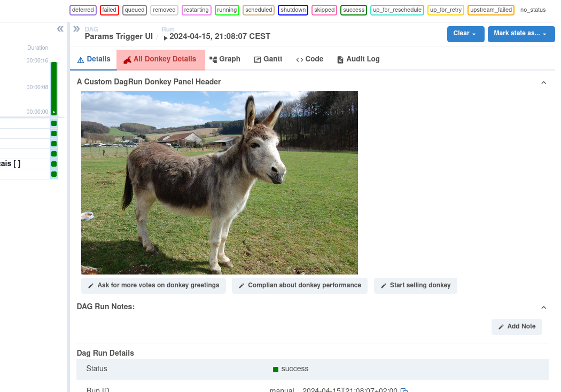Click the Add Note button
561x392 pixels.
(x=517, y=326)
